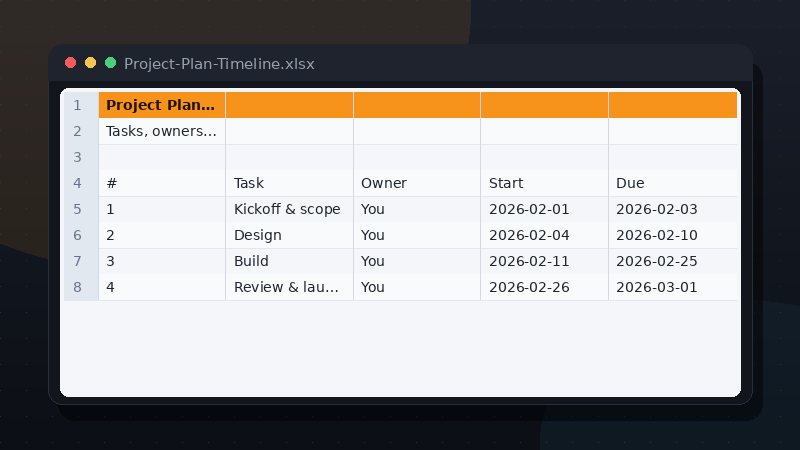This screenshot has width=800, height=450.
Task: Select row header 3
Action: (79, 157)
